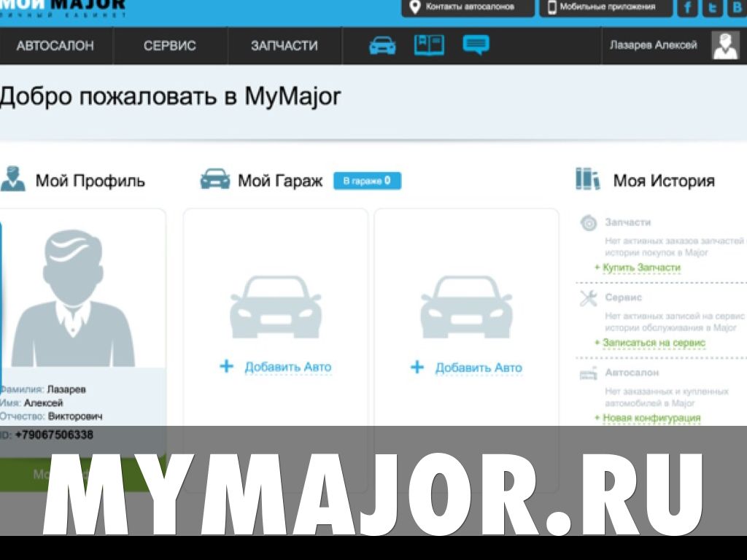Viewport: 747px width, 560px height.
Task: Click the Мой Гараж car icon
Action: coord(214,180)
